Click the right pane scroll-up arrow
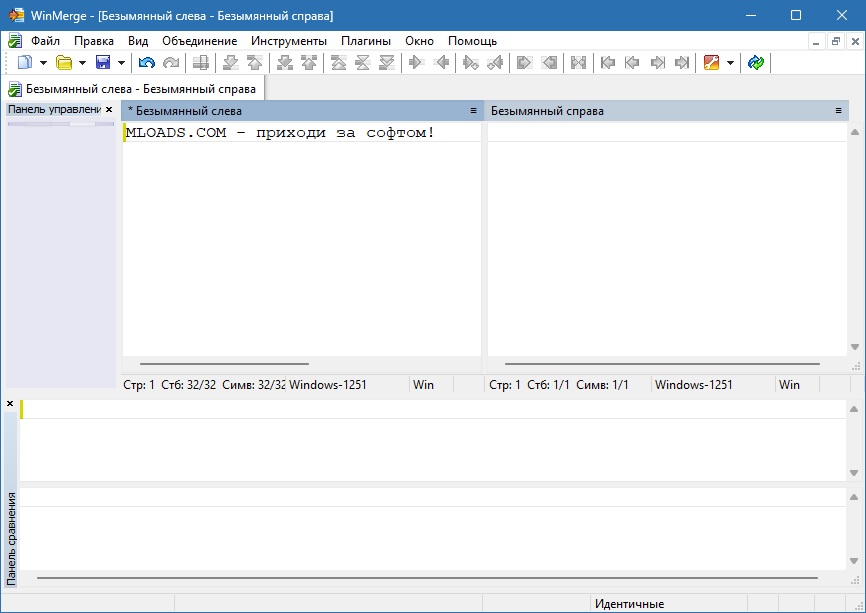Image resolution: width=866 pixels, height=613 pixels. coord(855,132)
